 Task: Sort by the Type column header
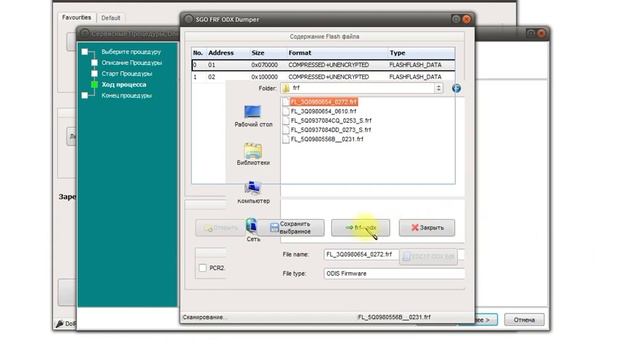tap(397, 53)
